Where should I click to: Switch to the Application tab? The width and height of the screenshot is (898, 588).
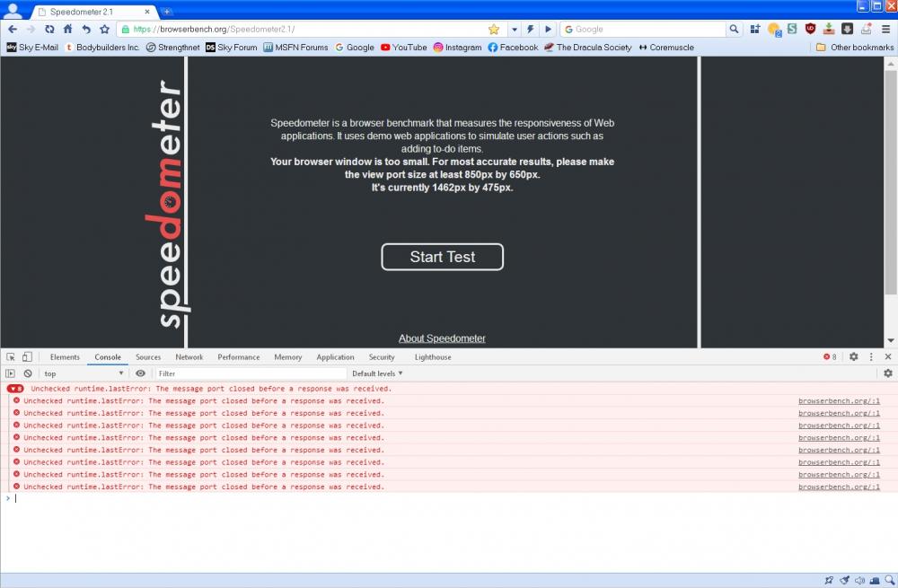[335, 356]
